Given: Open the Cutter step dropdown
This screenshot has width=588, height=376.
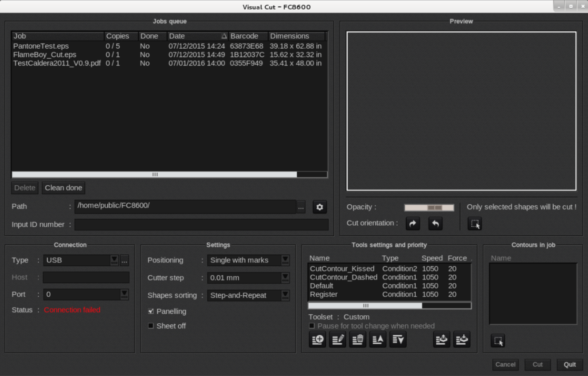Looking at the screenshot, I should (x=284, y=278).
